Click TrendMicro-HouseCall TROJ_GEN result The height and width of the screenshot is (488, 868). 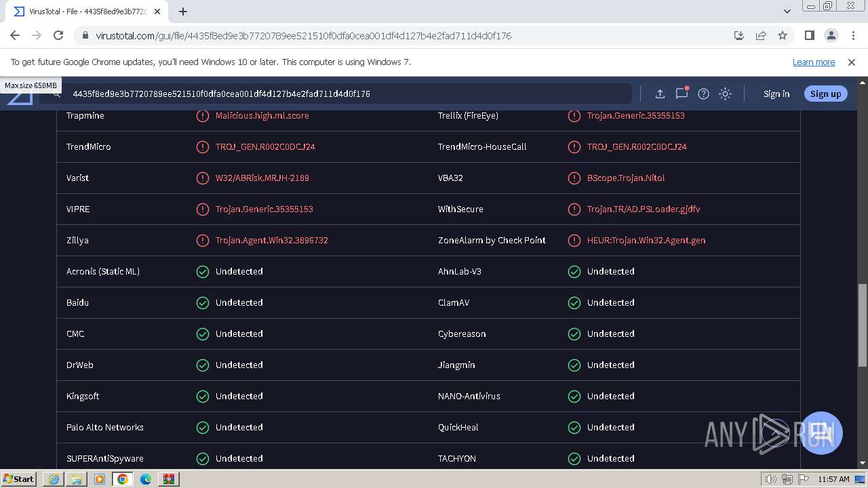tap(637, 146)
